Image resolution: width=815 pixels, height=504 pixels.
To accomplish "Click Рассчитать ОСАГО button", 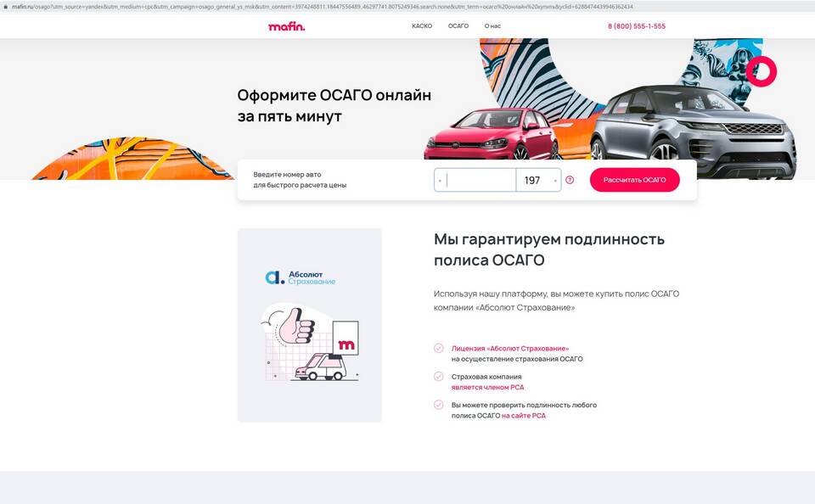I will 635,180.
